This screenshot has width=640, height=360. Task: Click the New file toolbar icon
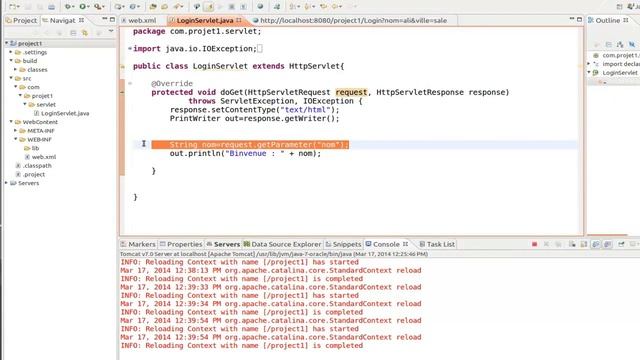tap(12, 7)
